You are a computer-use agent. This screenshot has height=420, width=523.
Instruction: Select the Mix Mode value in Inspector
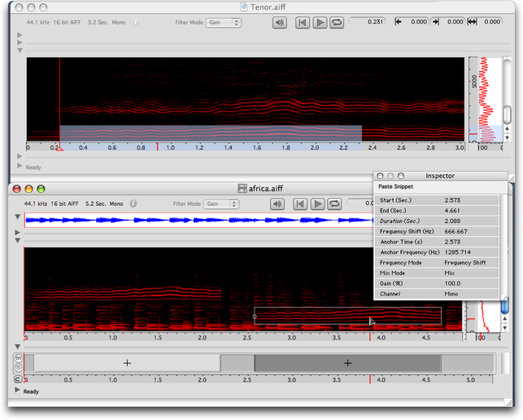tap(450, 273)
